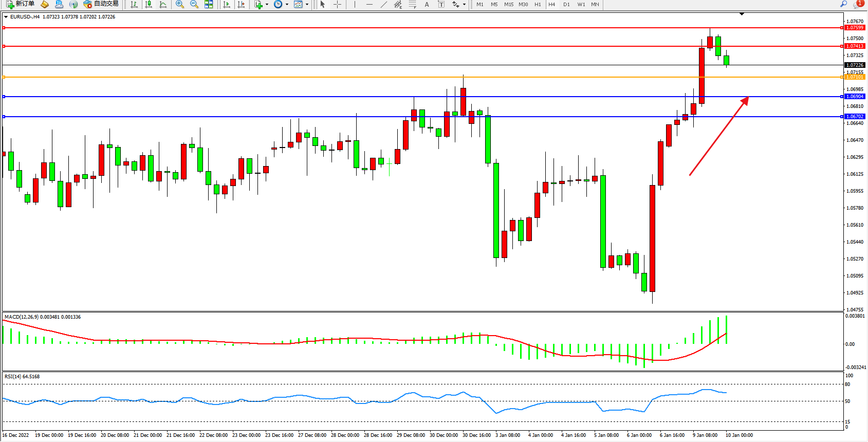Switch chart to candlestick mode
The height and width of the screenshot is (442, 868).
[x=149, y=4]
